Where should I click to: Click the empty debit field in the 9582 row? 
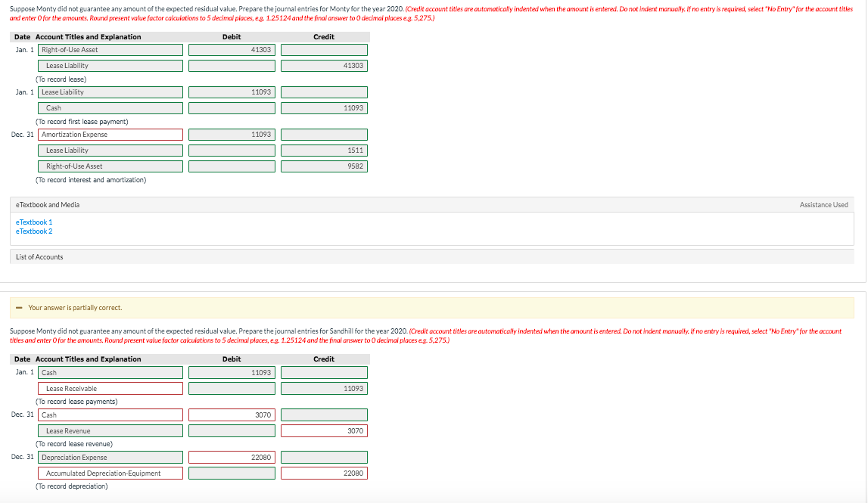232,166
